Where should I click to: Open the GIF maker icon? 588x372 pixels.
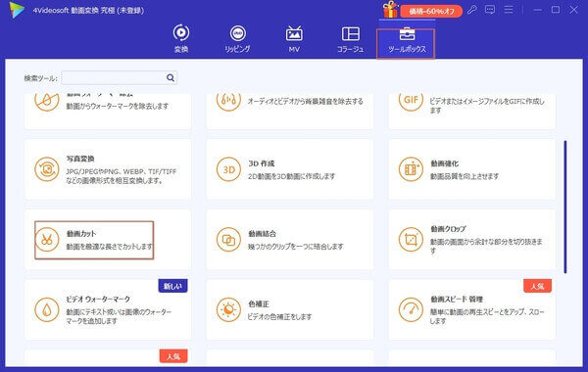(411, 102)
